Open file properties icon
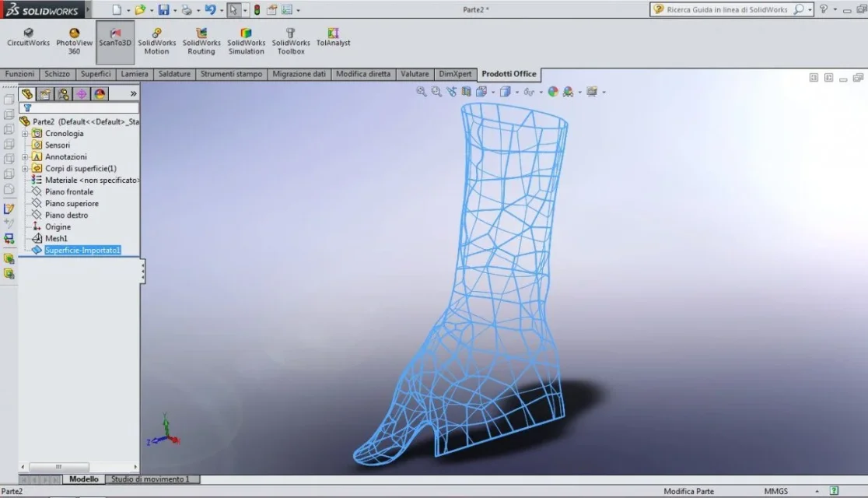 (x=271, y=9)
